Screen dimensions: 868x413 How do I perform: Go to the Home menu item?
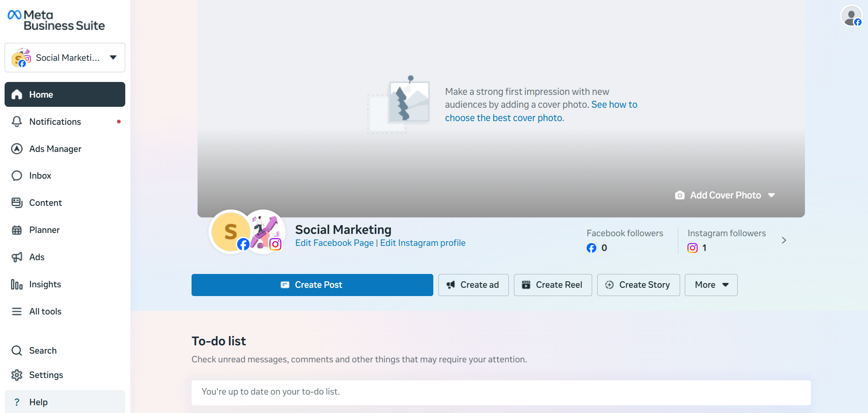(65, 94)
